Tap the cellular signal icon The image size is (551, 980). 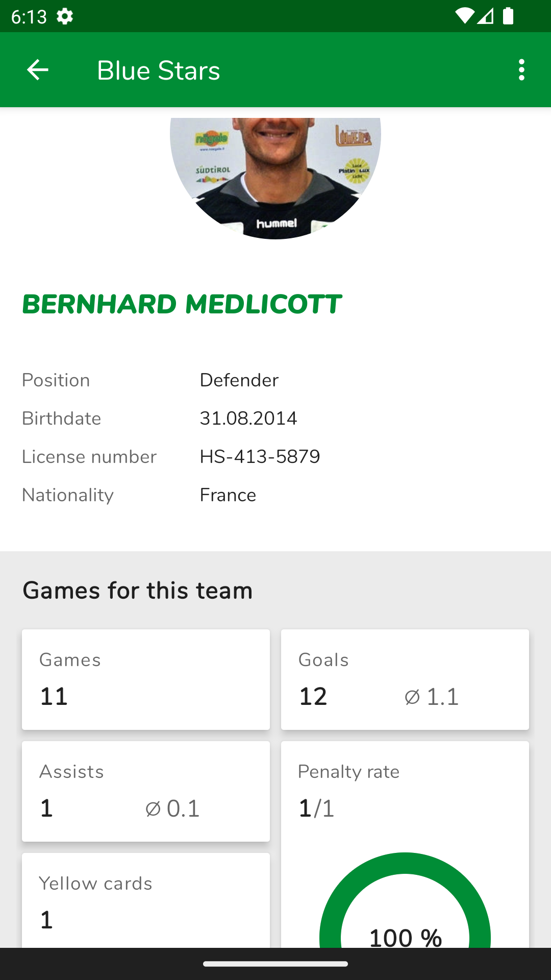coord(486,16)
